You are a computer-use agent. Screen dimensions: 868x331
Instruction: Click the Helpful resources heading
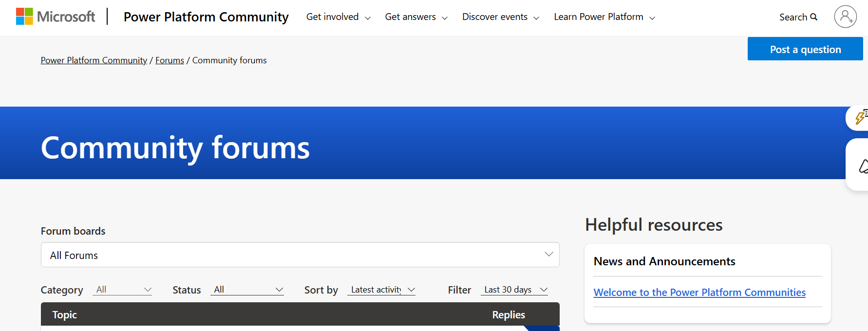654,225
